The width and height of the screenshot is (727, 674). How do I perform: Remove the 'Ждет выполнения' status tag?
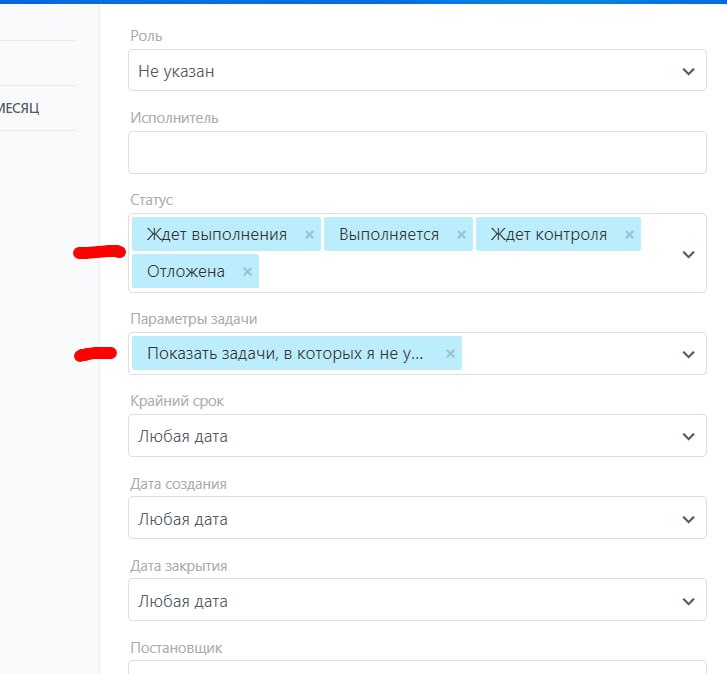coord(309,235)
